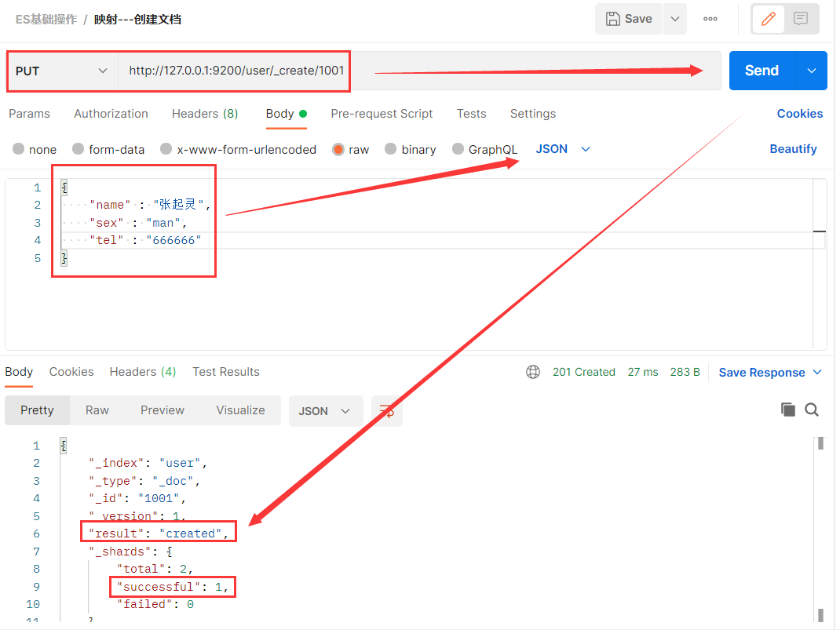Open the Save options dropdown arrow
This screenshot has height=630, width=840.
click(675, 19)
